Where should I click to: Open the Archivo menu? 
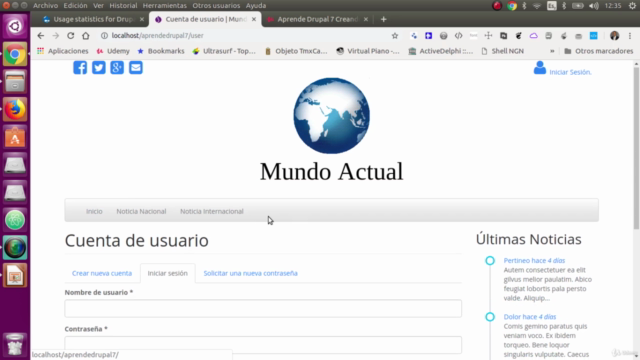coord(45,6)
